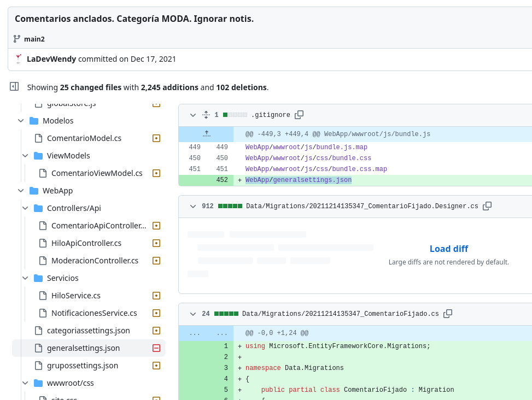
Task: Collapse ComentarioFijado.cs diff
Action: point(193,314)
